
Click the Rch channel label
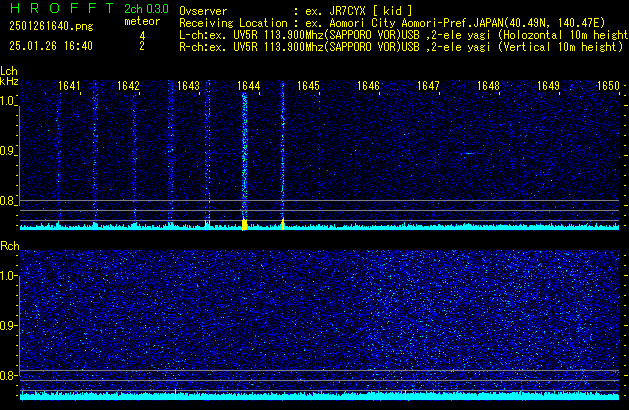point(10,246)
